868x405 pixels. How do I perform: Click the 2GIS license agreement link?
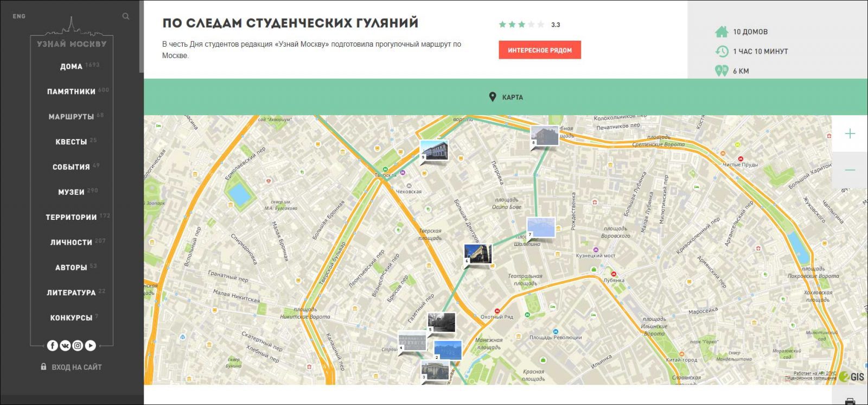[x=810, y=378]
